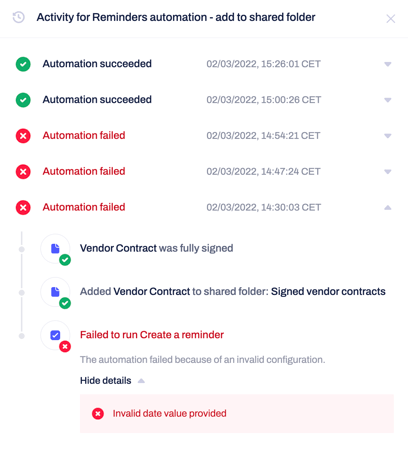Image resolution: width=408 pixels, height=454 pixels.
Task: Expand the 15:00:26 automation succeeded entry
Action: tap(388, 100)
